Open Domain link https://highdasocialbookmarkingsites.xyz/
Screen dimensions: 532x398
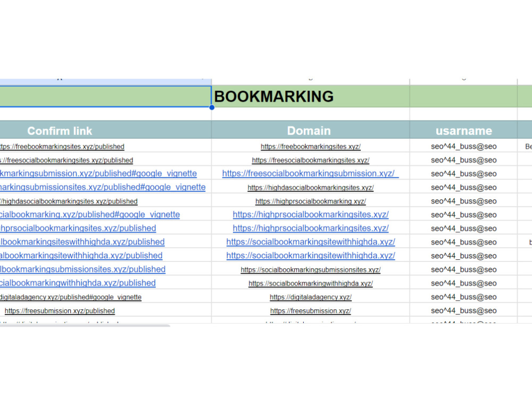click(x=311, y=188)
